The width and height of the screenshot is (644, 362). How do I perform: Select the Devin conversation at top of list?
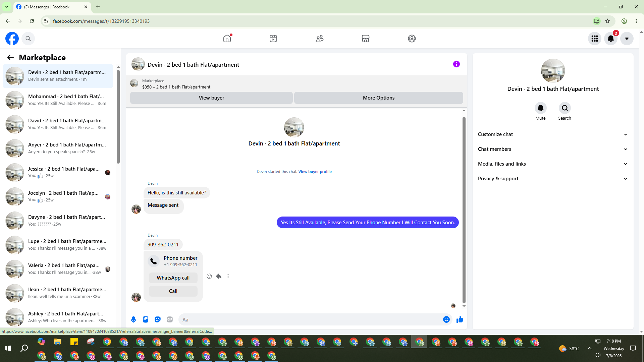coord(58,76)
